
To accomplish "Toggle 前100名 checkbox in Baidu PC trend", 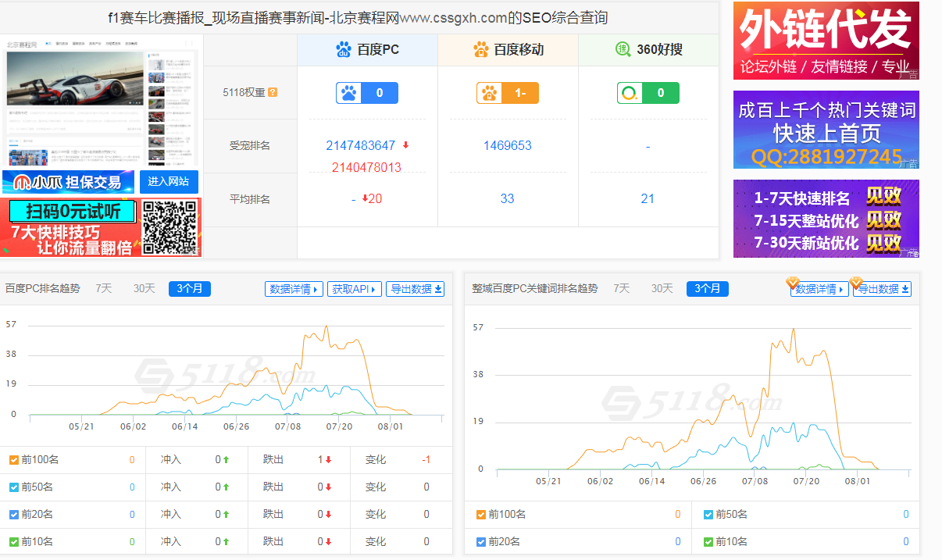I will [x=14, y=460].
